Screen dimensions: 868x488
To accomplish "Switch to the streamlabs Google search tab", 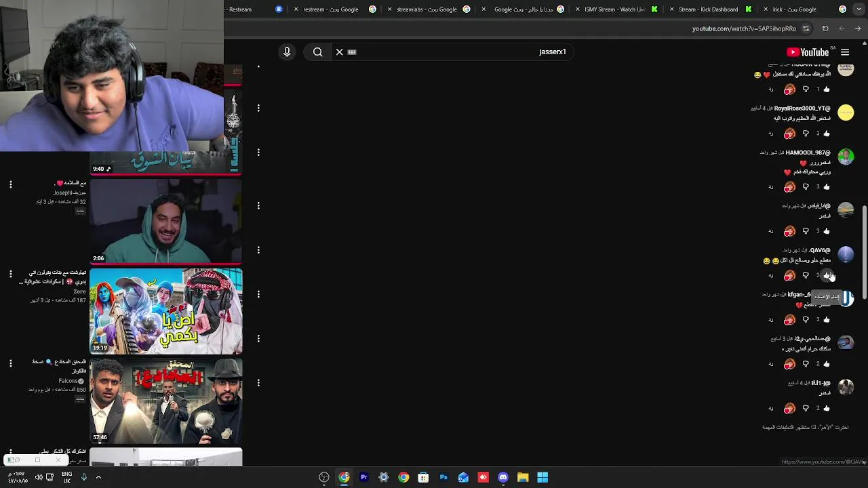I will point(427,9).
